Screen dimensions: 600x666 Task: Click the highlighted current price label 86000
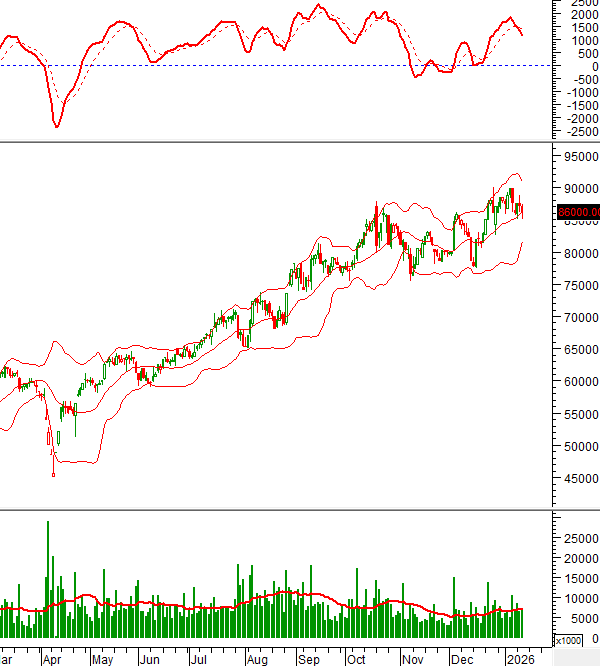579,212
